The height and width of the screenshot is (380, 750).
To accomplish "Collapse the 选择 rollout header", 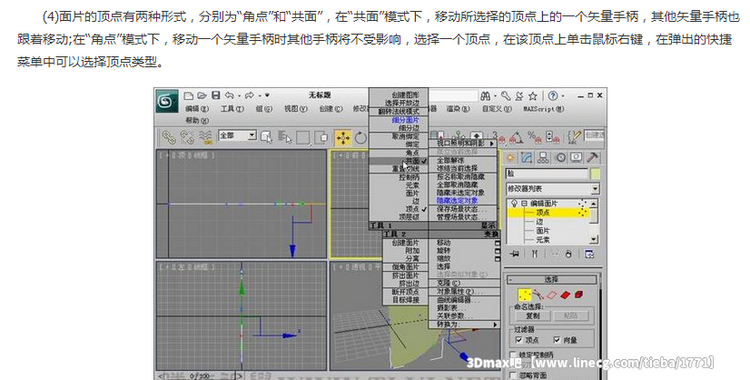I will [x=551, y=279].
